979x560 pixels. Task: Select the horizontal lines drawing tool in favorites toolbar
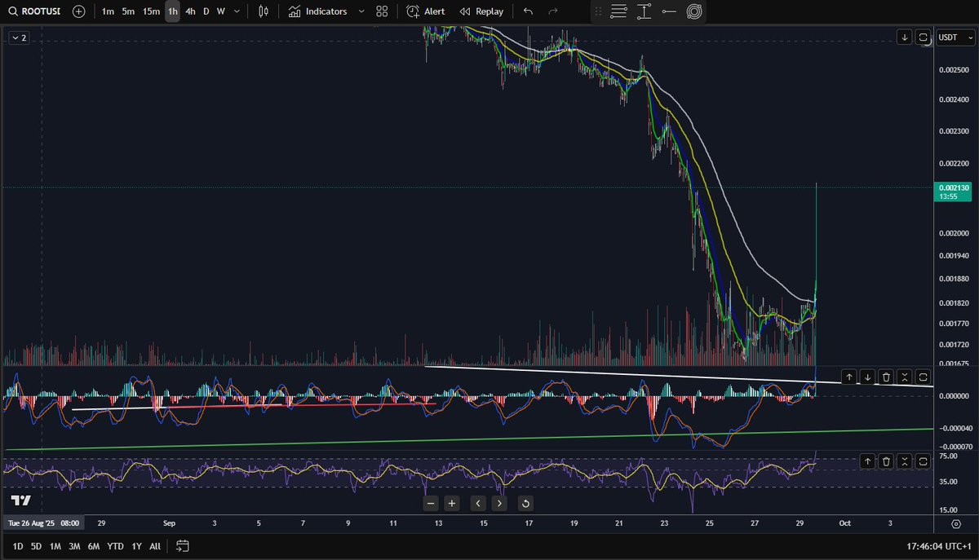coord(619,11)
